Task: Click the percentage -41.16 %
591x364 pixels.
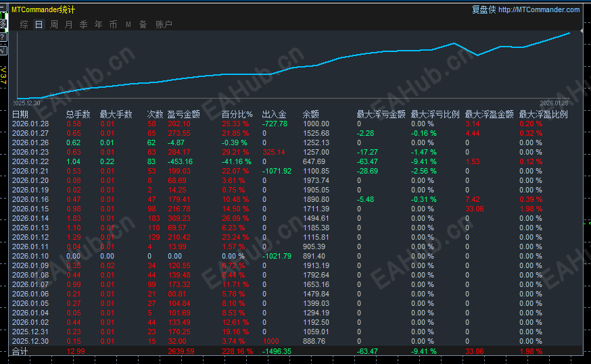Action: click(x=236, y=161)
